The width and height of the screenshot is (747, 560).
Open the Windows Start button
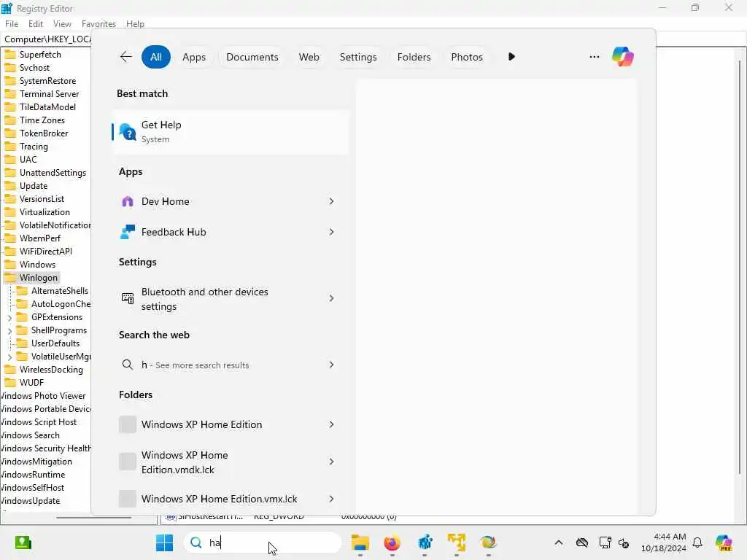[x=164, y=542]
